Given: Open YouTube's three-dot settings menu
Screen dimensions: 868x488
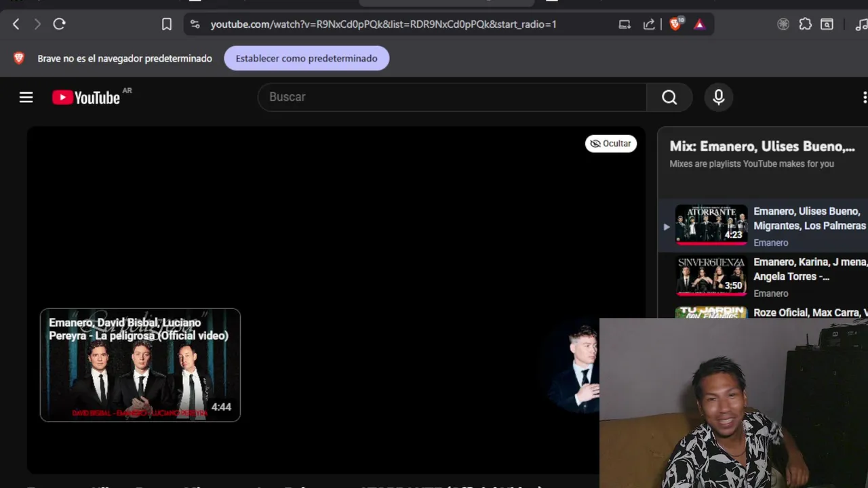Looking at the screenshot, I should (864, 98).
